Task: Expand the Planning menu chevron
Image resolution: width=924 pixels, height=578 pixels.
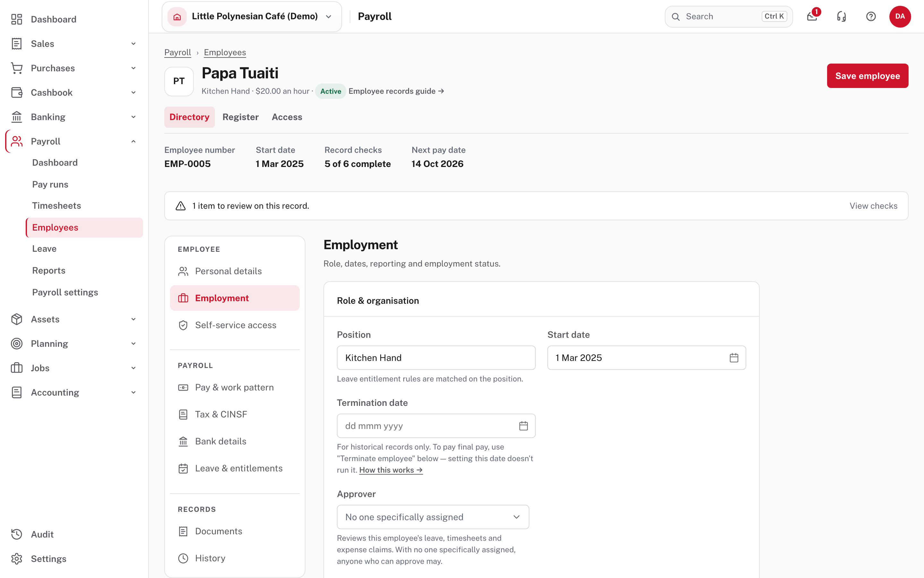Action: [134, 344]
